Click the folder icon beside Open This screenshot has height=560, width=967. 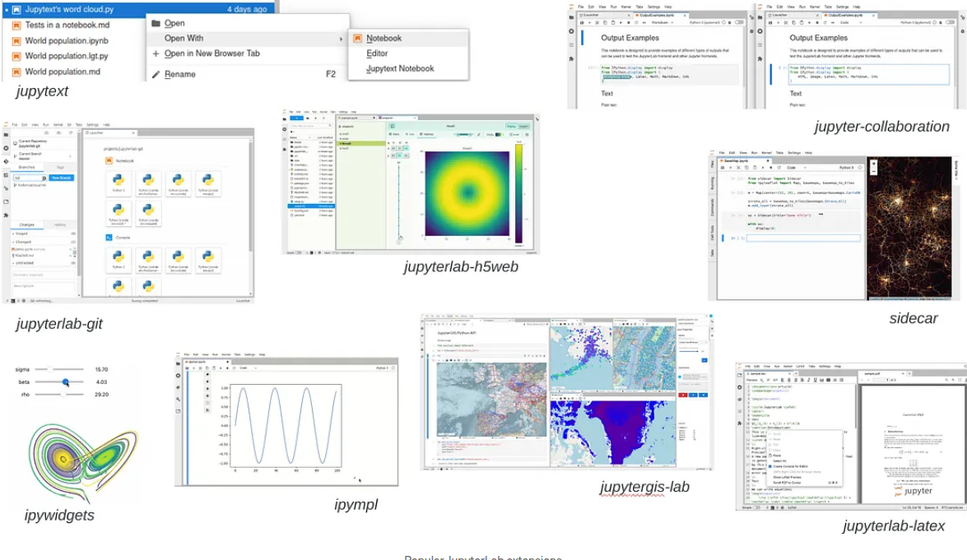tap(156, 23)
